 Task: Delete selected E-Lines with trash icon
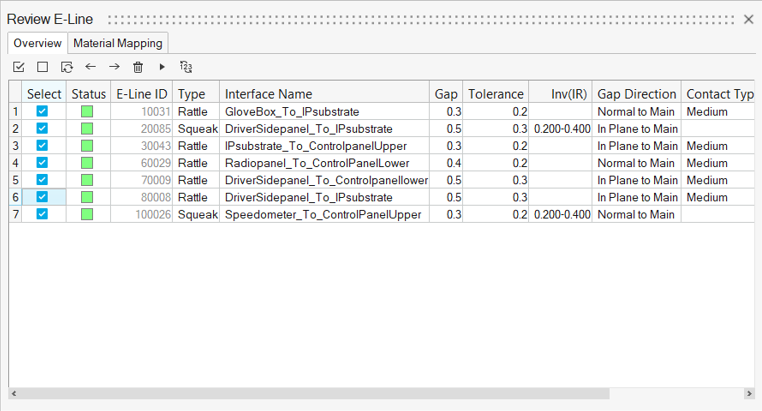(x=138, y=67)
